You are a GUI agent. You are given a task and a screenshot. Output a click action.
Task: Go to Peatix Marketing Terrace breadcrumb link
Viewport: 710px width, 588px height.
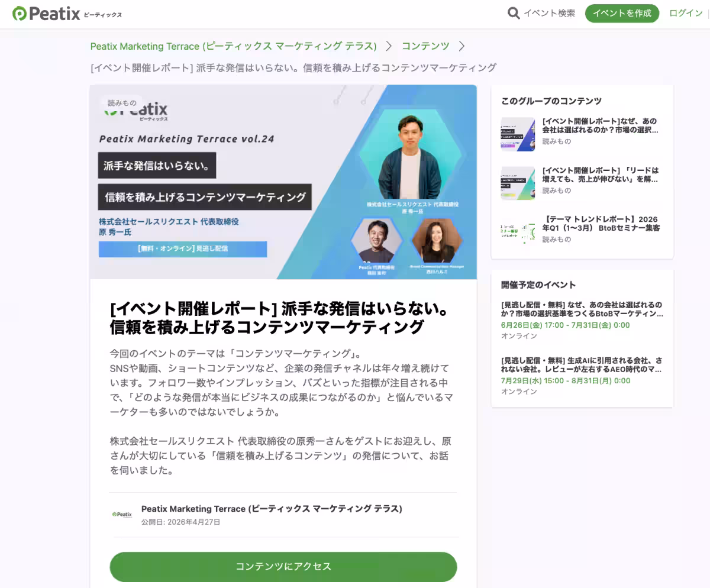tap(234, 46)
